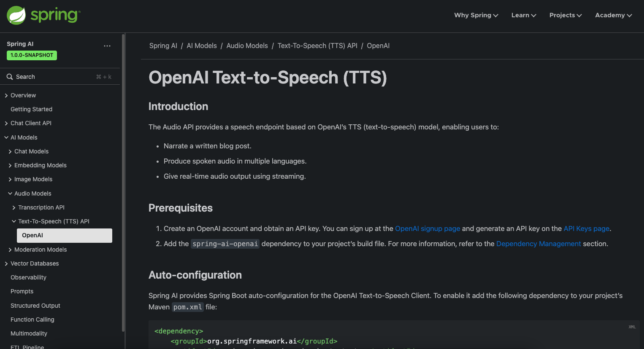The image size is (644, 349).
Task: Open the OpenAI signup page link
Action: click(428, 228)
